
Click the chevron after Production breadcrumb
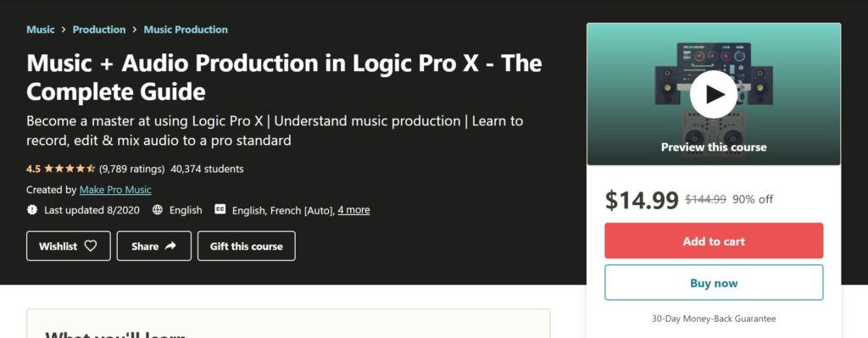click(135, 30)
